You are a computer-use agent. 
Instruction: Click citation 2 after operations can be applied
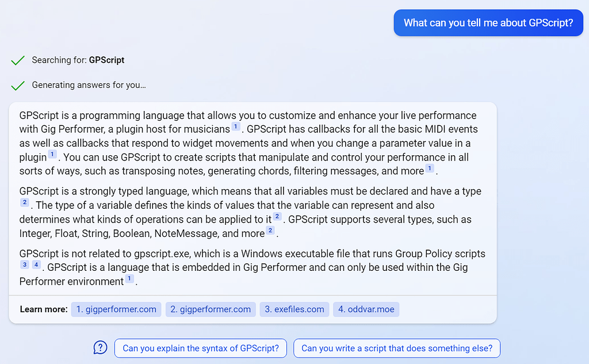tap(277, 216)
